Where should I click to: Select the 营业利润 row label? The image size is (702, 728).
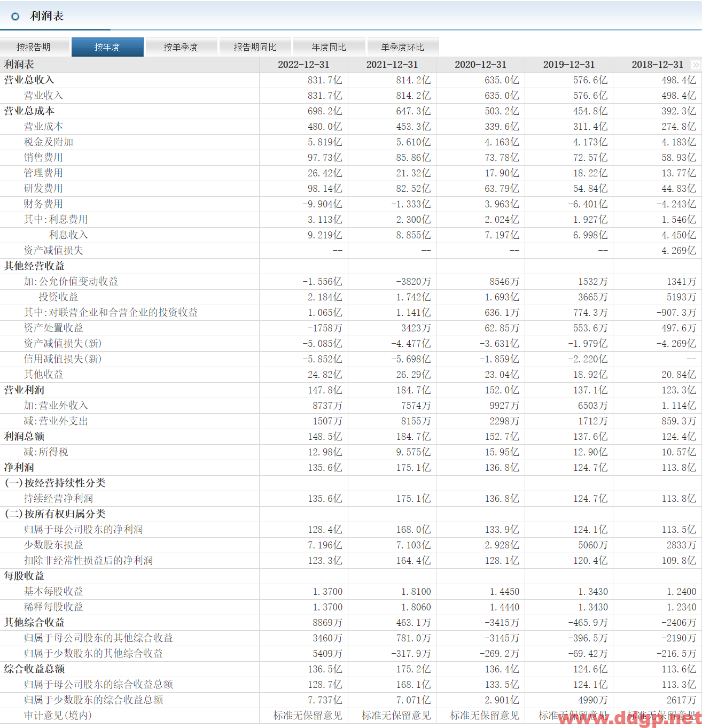24,390
